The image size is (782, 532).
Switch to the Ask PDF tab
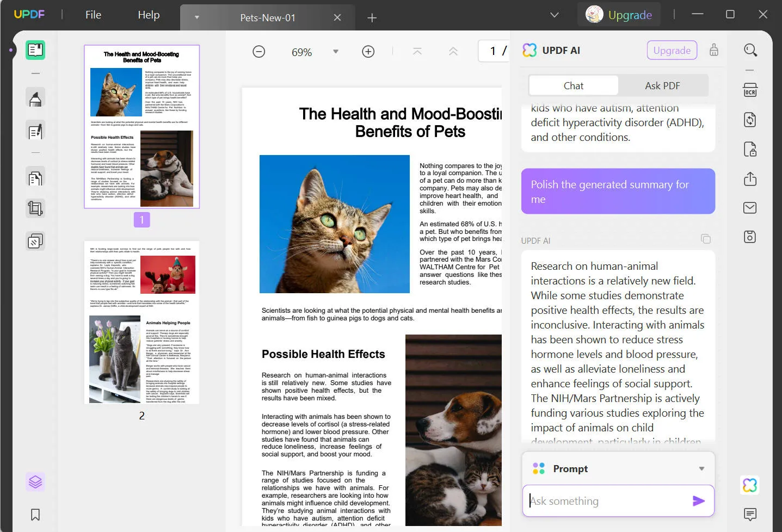tap(662, 86)
